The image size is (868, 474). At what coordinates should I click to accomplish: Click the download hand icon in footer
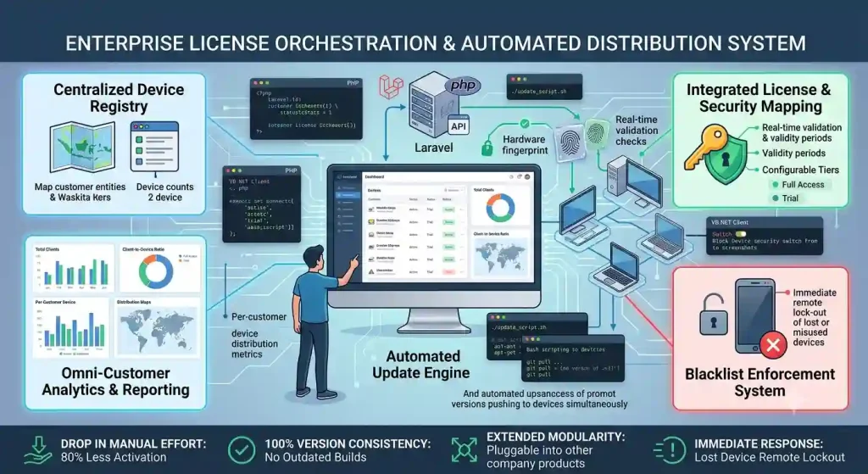click(x=38, y=449)
